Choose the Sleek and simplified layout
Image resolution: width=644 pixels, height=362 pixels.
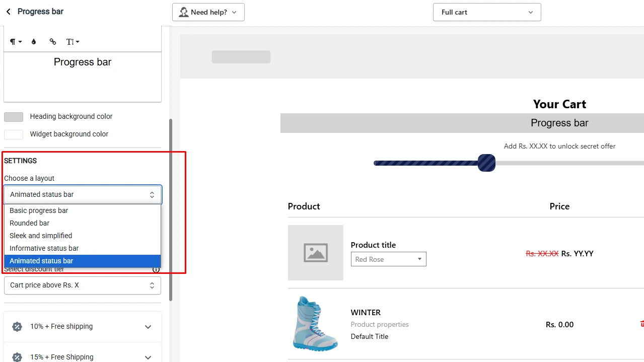click(x=83, y=236)
